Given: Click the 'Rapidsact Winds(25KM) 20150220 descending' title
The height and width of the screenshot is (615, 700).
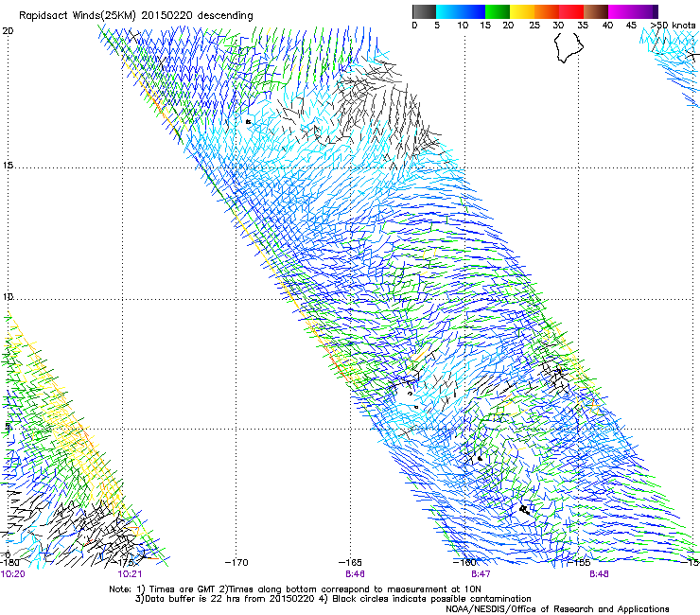Looking at the screenshot, I should pyautogui.click(x=135, y=16).
